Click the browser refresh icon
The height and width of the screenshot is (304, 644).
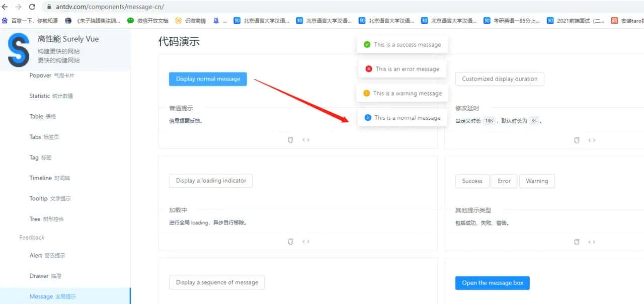pos(32,7)
